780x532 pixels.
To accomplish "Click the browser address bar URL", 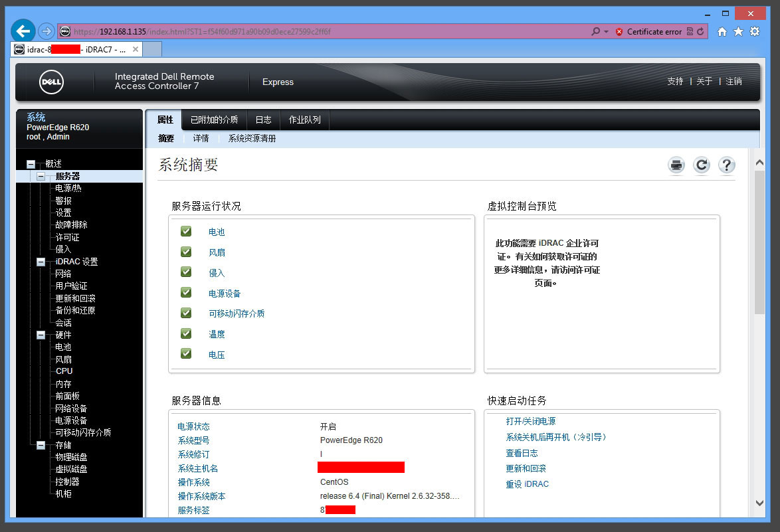I will [203, 32].
